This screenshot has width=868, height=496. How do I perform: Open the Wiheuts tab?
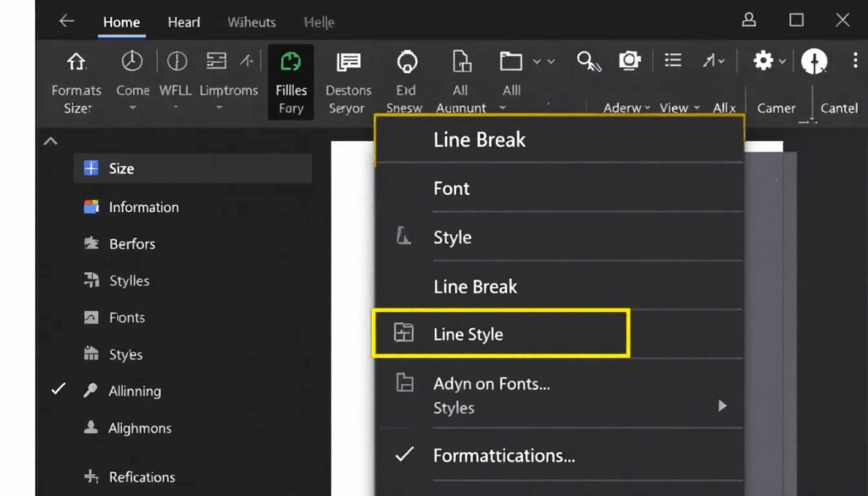tap(251, 22)
